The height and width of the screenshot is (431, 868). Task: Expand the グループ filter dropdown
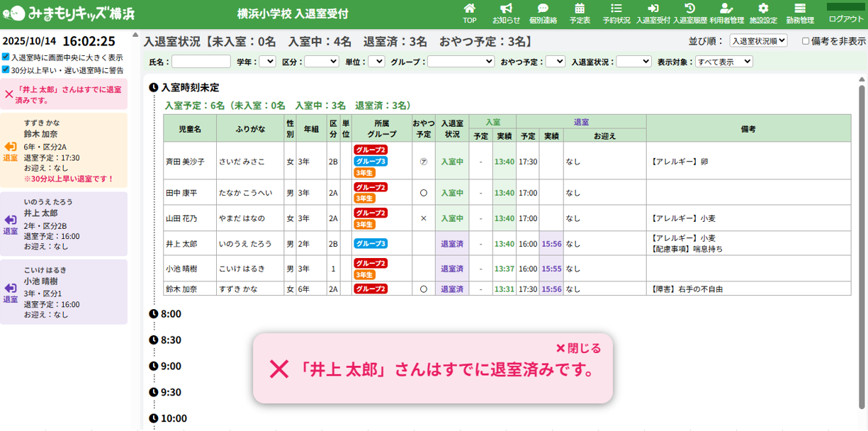click(x=461, y=62)
